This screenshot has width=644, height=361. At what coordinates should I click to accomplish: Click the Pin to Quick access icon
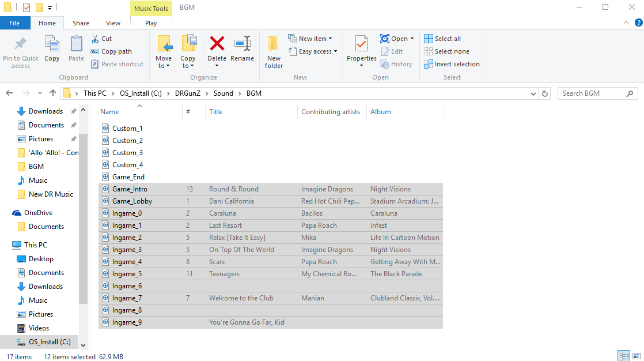pyautogui.click(x=21, y=44)
